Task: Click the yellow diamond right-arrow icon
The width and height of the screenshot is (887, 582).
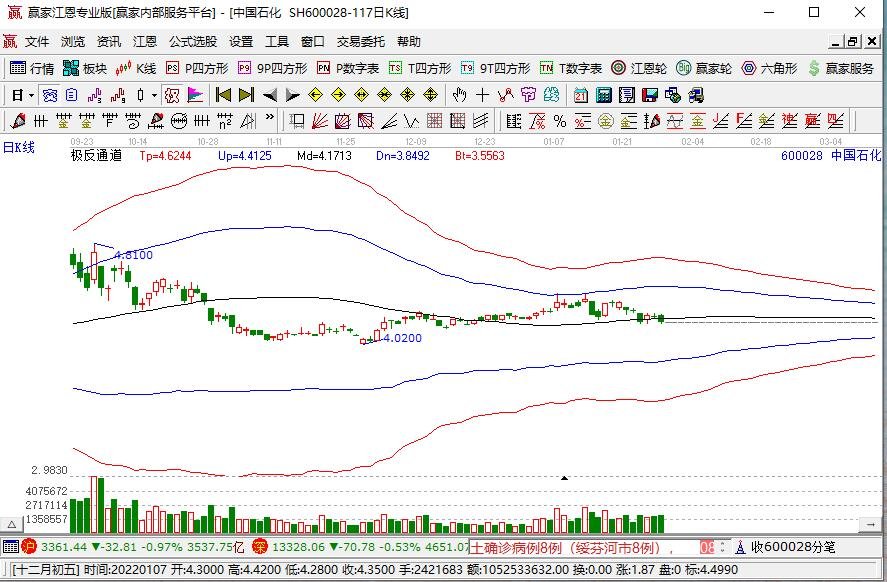Action: [x=338, y=95]
